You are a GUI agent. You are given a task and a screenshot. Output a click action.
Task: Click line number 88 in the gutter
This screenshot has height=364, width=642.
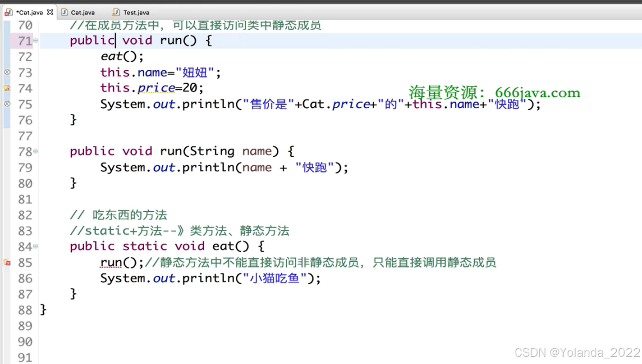click(x=25, y=310)
